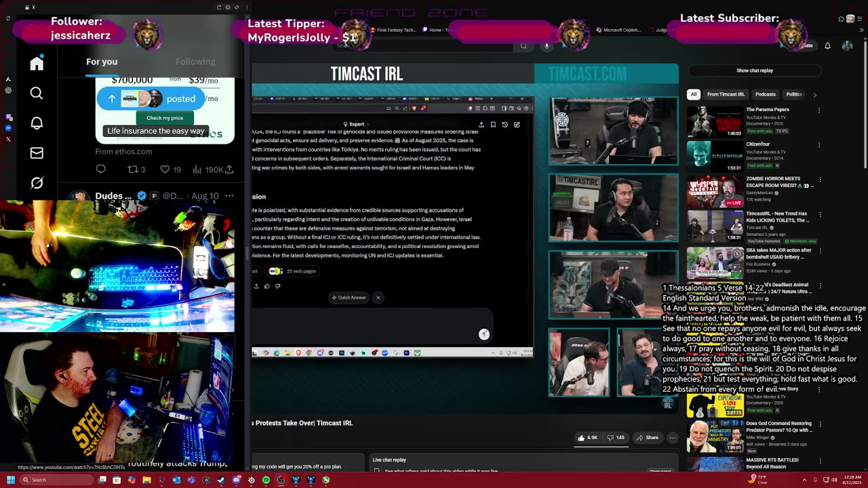Open Steam from the taskbar
This screenshot has height=488, width=868.
(x=221, y=480)
